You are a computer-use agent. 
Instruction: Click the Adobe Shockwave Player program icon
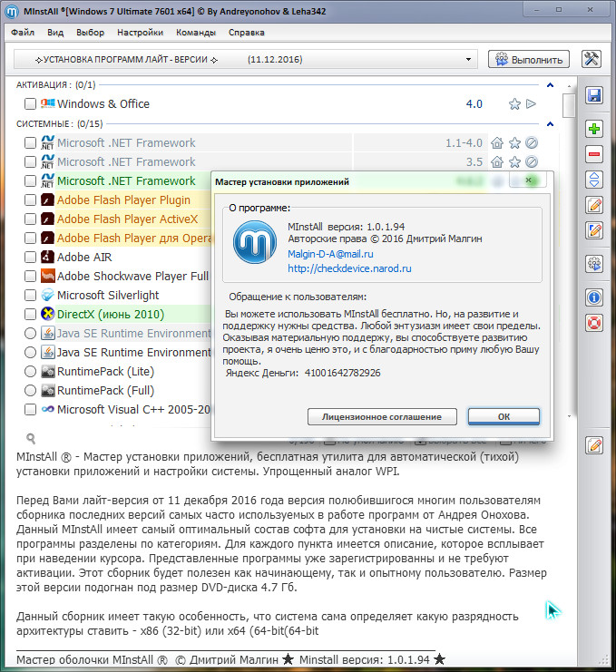[x=47, y=276]
